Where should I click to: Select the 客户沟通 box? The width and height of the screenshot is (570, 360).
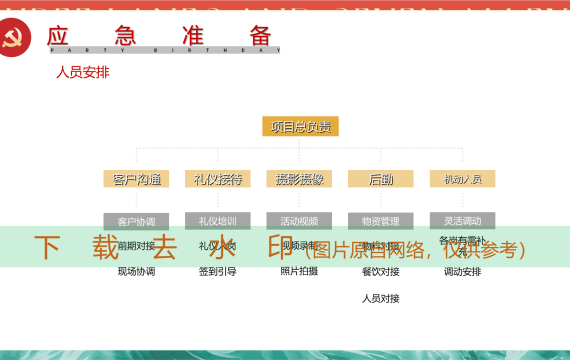pos(136,179)
